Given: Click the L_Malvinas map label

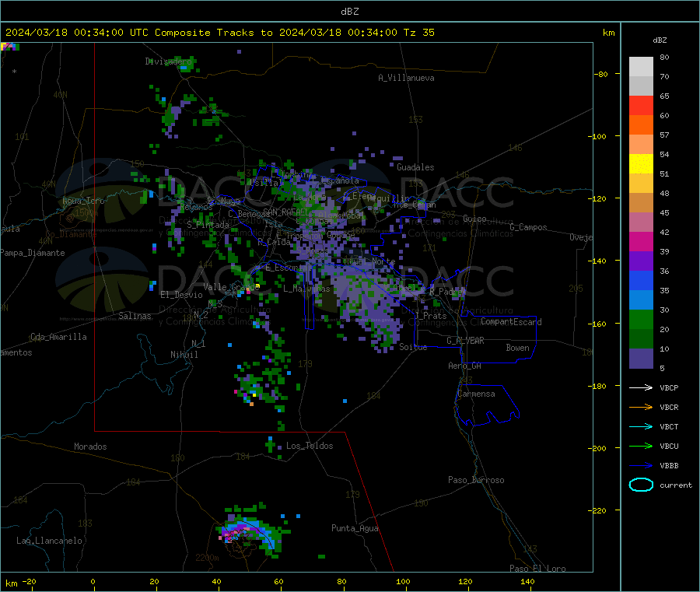Looking at the screenshot, I should 306,289.
